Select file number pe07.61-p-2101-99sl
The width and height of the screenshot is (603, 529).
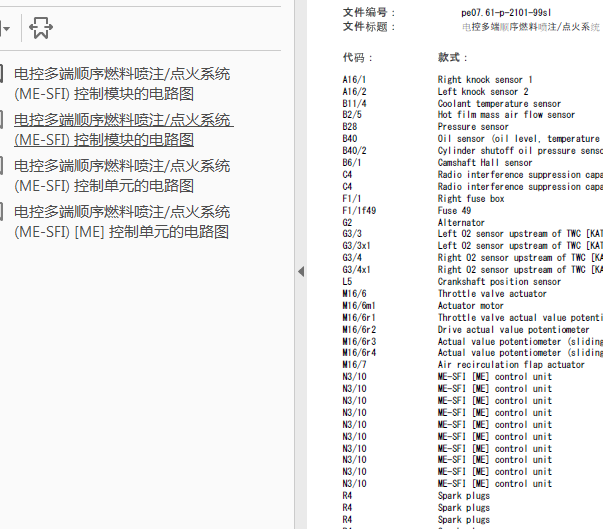click(x=506, y=13)
